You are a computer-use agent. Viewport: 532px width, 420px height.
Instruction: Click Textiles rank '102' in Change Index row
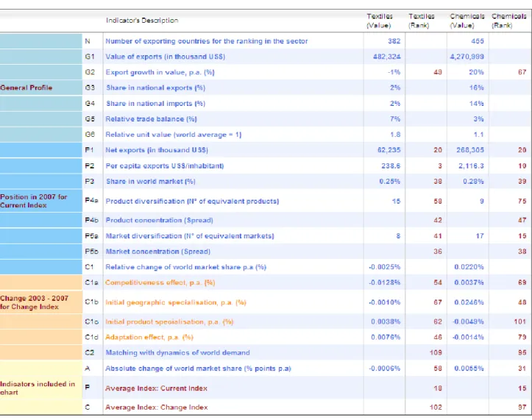tap(436, 407)
